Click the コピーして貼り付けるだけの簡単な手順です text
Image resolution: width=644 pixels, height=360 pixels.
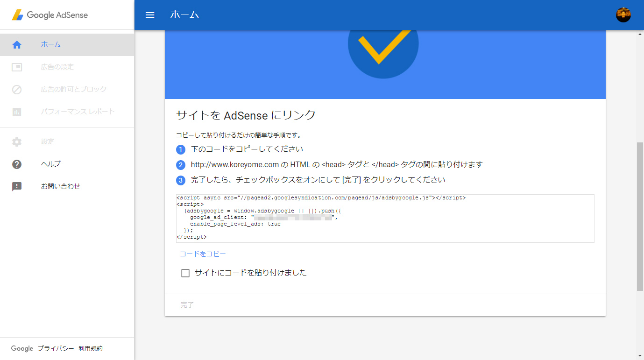(239, 135)
